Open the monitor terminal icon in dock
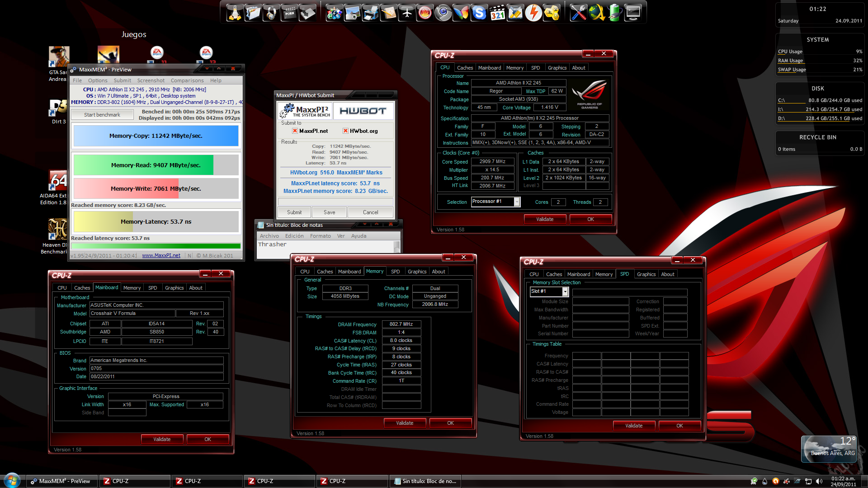The height and width of the screenshot is (488, 868). pyautogui.click(x=633, y=13)
